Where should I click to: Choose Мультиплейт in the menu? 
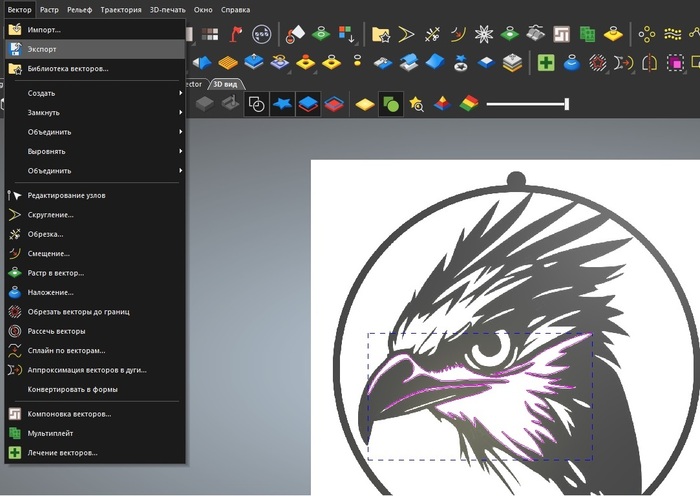point(95,433)
